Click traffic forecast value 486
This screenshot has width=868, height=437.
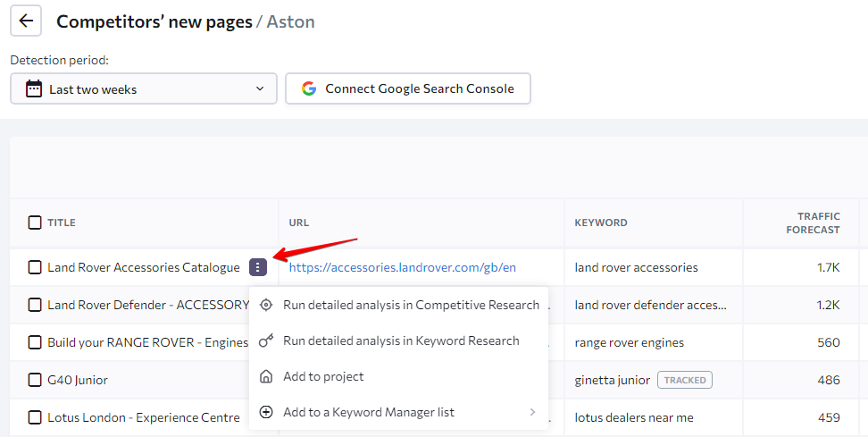[829, 380]
